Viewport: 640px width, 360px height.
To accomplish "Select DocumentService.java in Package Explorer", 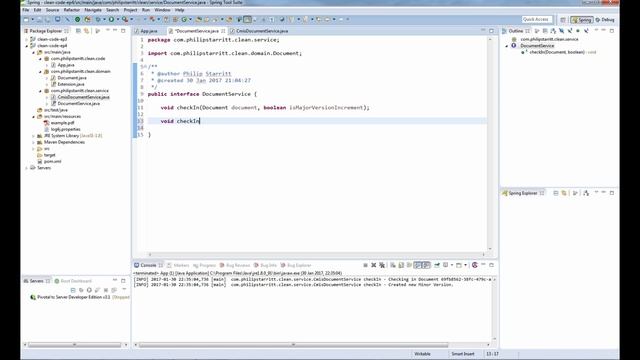I will [78, 104].
